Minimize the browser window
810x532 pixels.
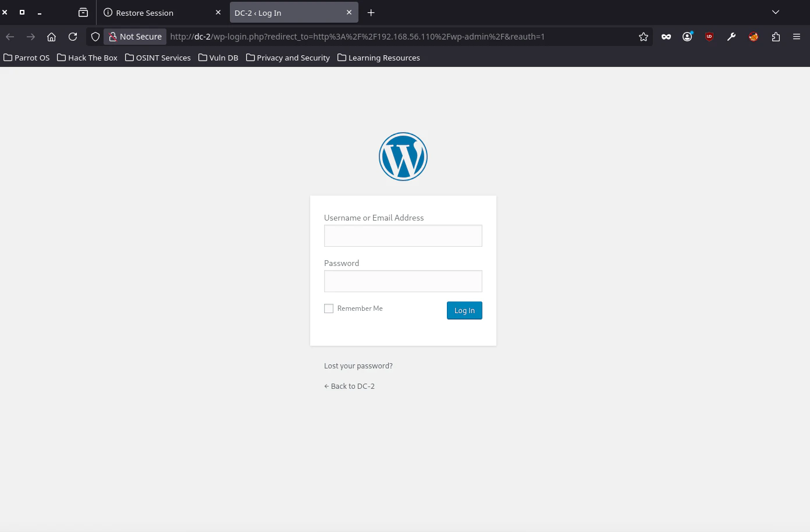coord(40,12)
